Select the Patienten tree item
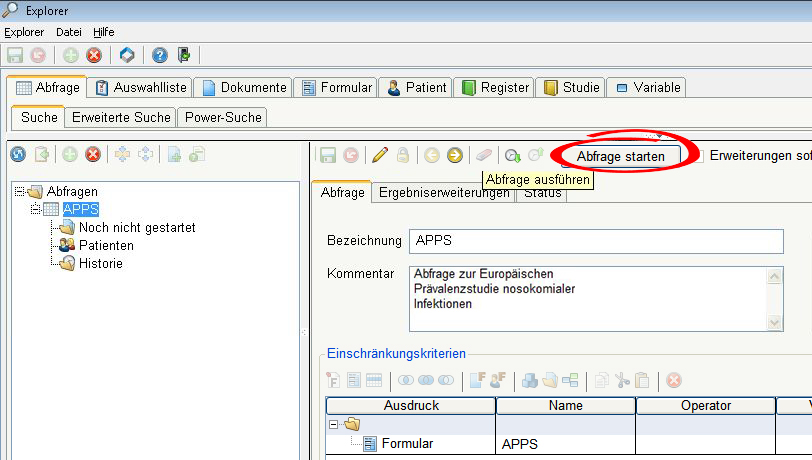Viewport: 812px width, 460px height. pos(106,246)
